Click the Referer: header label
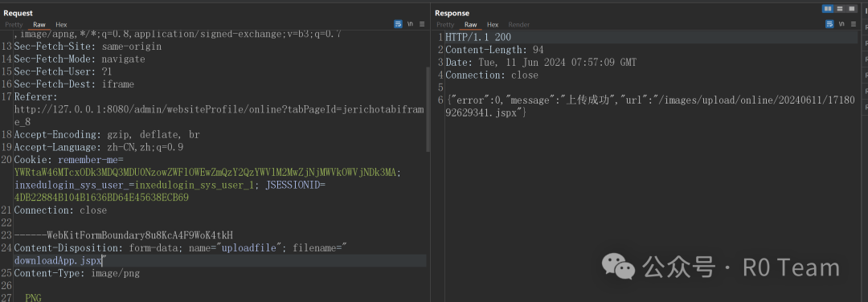 pos(35,97)
